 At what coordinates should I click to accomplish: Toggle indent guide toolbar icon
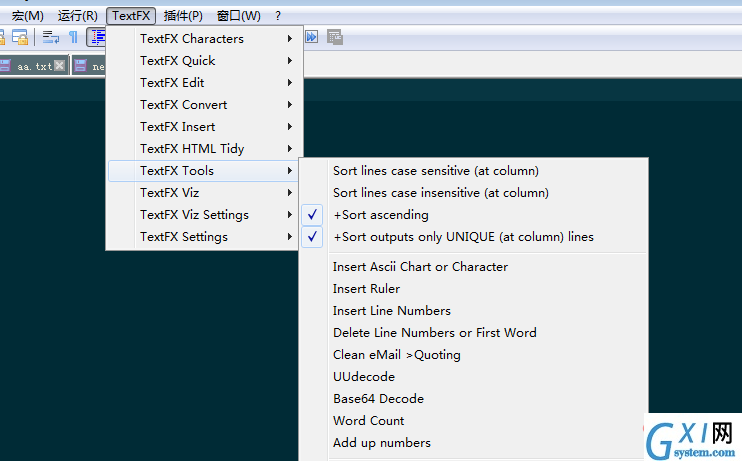point(97,37)
